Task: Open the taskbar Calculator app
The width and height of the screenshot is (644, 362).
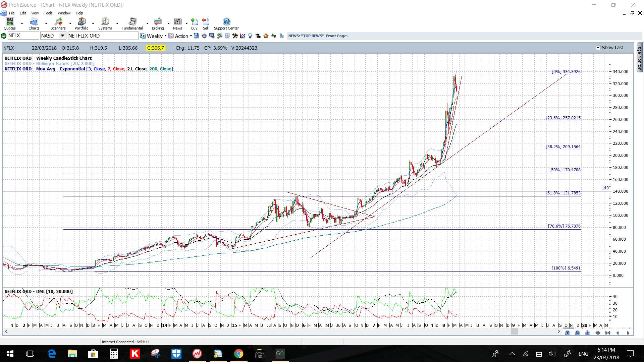Action: tap(114, 354)
